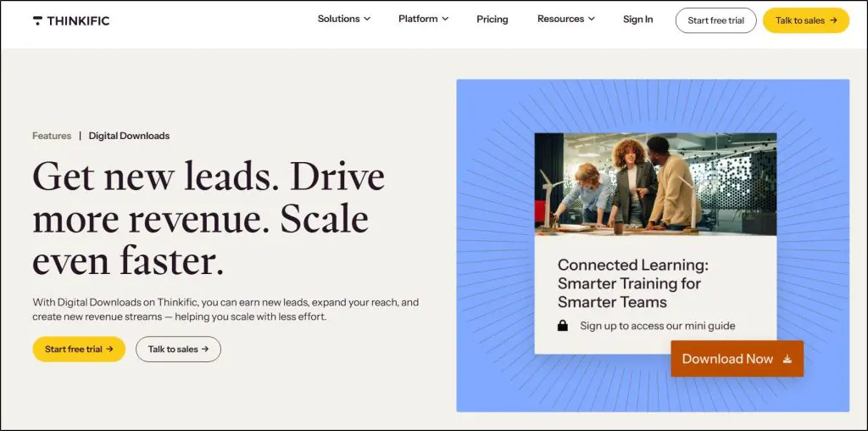
Task: Click the team meeting photo thumbnail
Action: pos(655,184)
